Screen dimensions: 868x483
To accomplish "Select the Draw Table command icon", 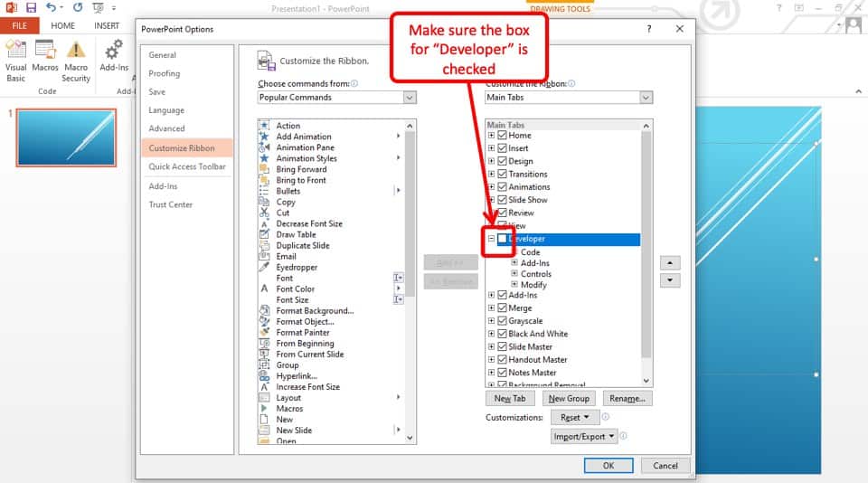I will [264, 234].
